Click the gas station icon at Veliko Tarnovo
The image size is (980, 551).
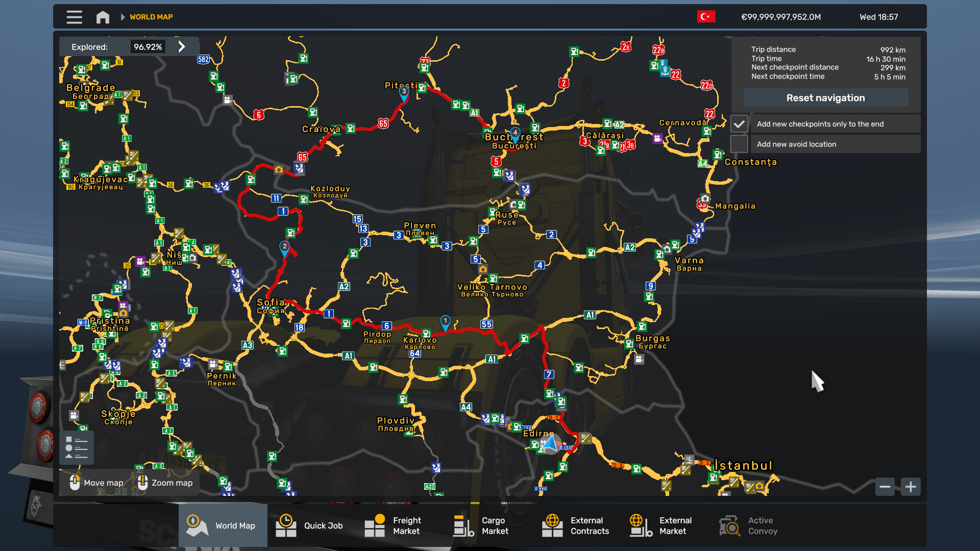point(493,279)
